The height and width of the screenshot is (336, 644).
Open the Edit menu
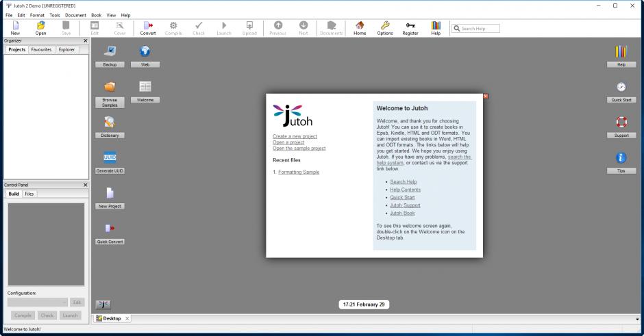pos(21,15)
